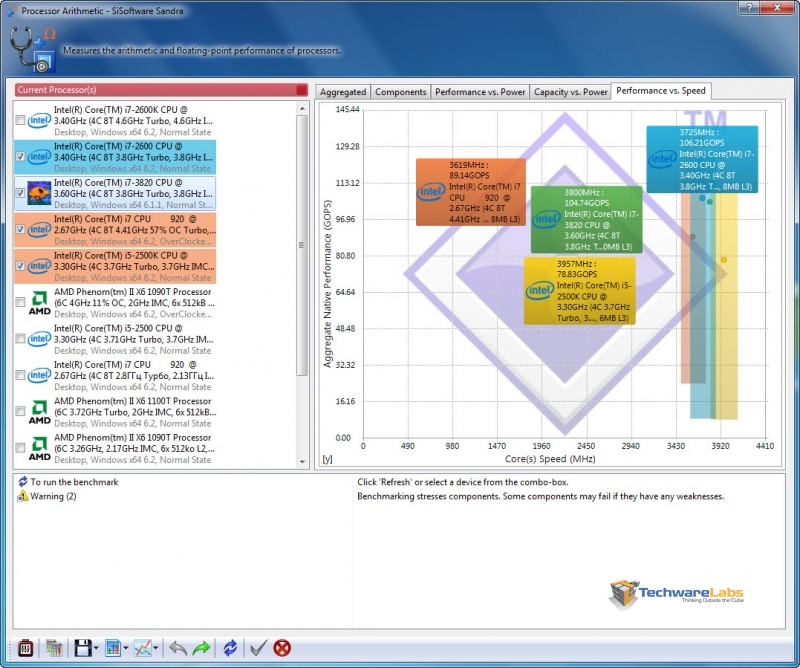The width and height of the screenshot is (800, 668).
Task: Uncheck the Core i7-2600 processor checkbox
Action: tap(20, 157)
